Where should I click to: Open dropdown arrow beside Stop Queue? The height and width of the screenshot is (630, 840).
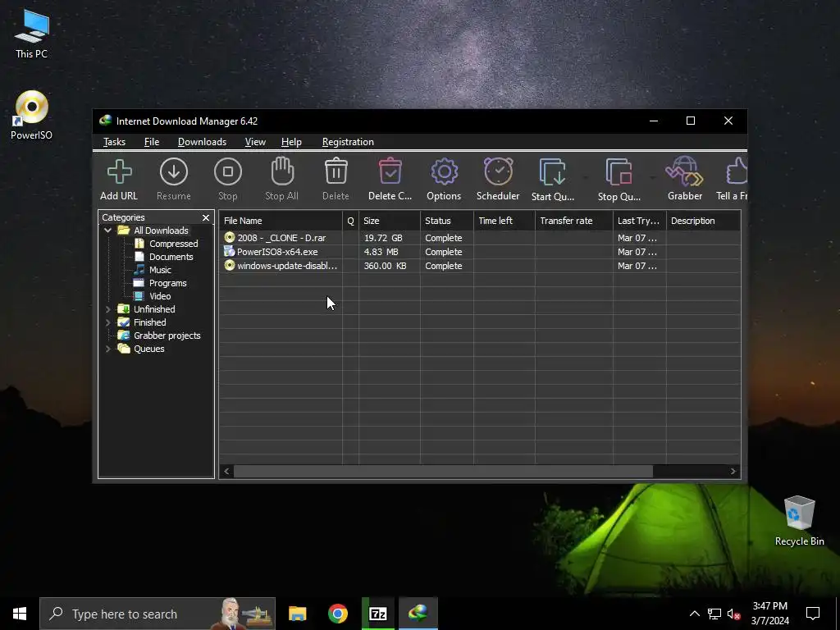[652, 176]
